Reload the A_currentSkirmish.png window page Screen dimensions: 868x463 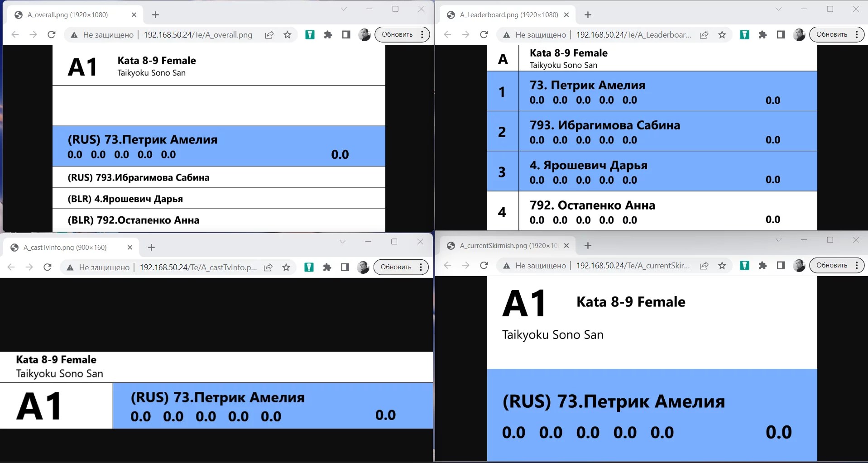click(484, 265)
